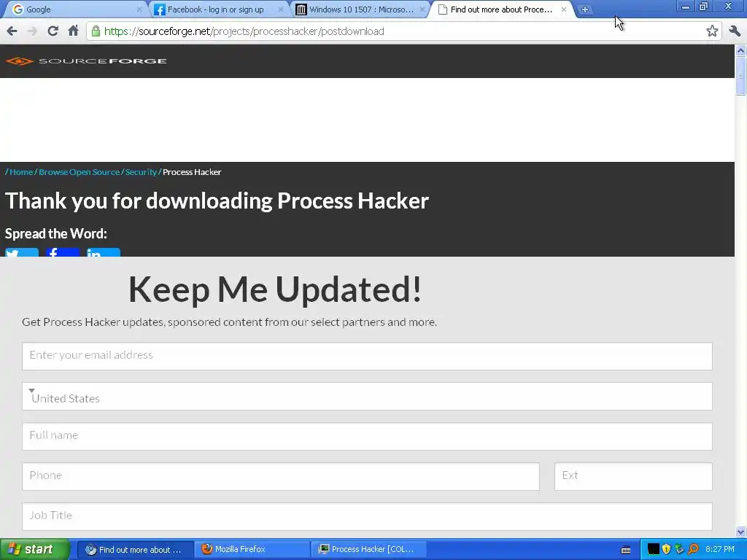This screenshot has height=560, width=747.
Task: Bookmark this page with the star icon
Action: pyautogui.click(x=712, y=31)
